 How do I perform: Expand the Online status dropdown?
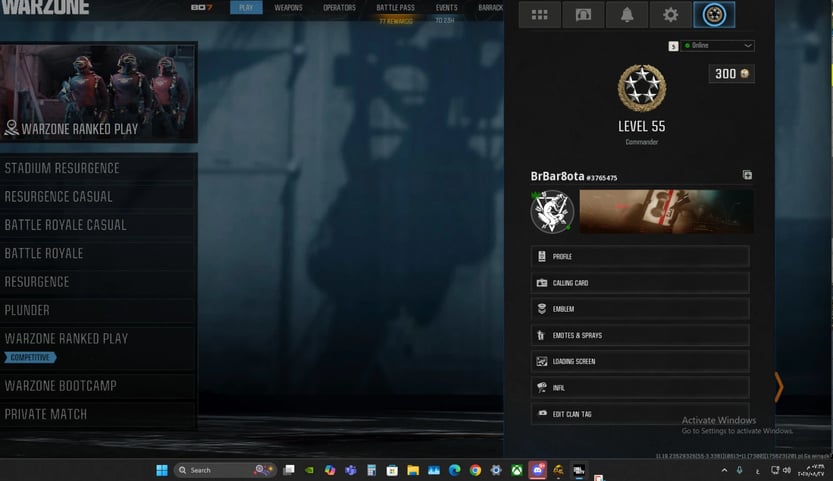pyautogui.click(x=718, y=46)
